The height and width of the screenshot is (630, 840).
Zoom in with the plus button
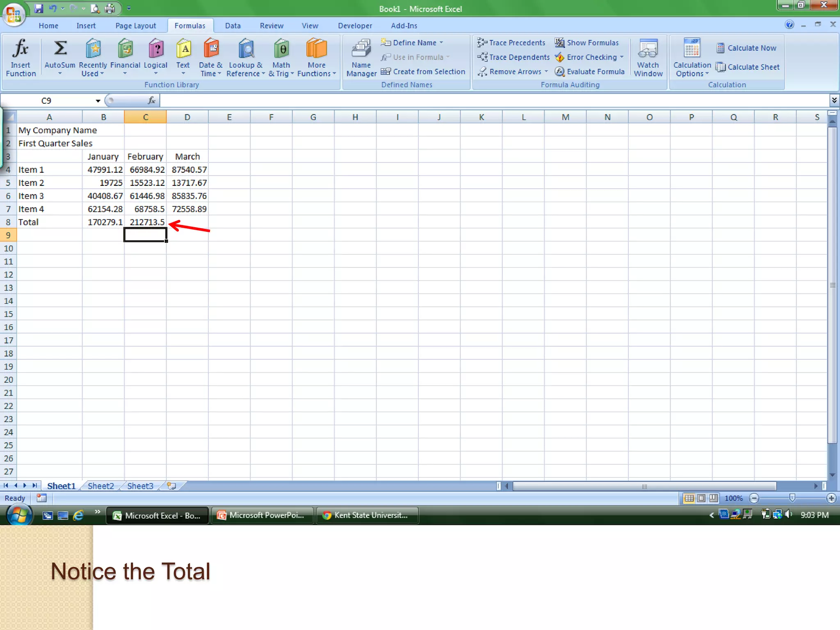[831, 498]
